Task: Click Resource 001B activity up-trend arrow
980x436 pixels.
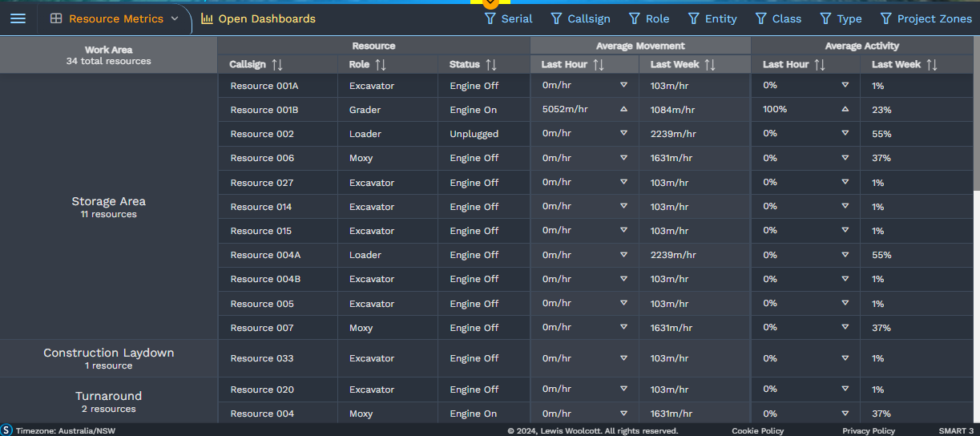Action: click(845, 109)
